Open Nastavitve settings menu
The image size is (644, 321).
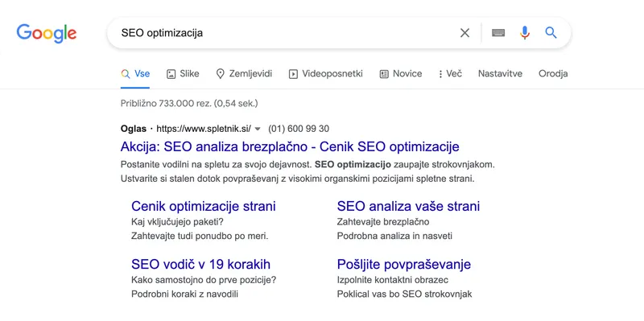pyautogui.click(x=500, y=74)
